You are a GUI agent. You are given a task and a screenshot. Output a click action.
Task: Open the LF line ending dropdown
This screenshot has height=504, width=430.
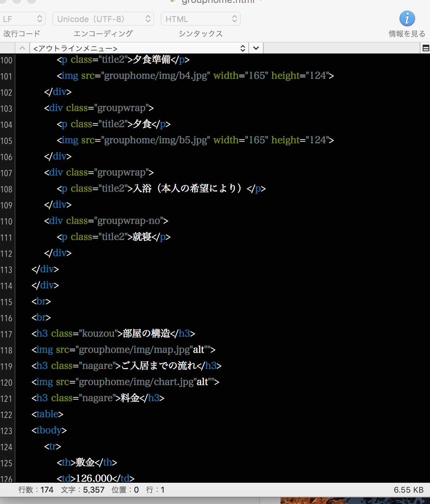click(23, 19)
